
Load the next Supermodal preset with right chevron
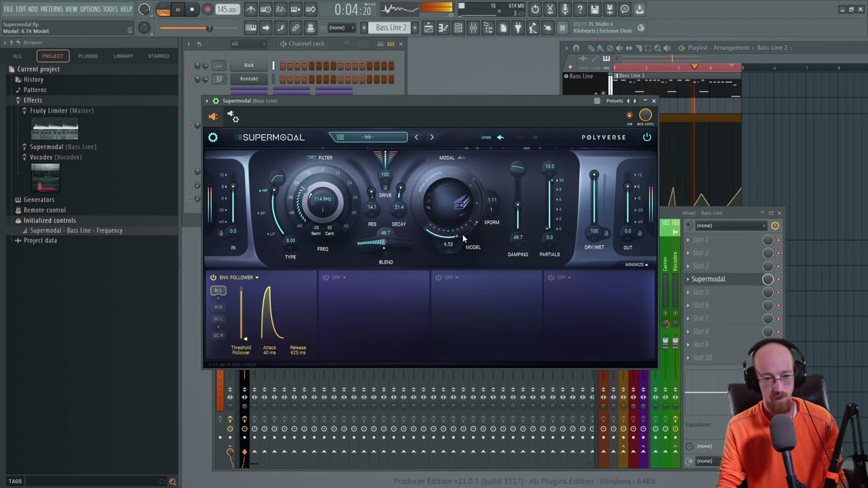[x=432, y=137]
